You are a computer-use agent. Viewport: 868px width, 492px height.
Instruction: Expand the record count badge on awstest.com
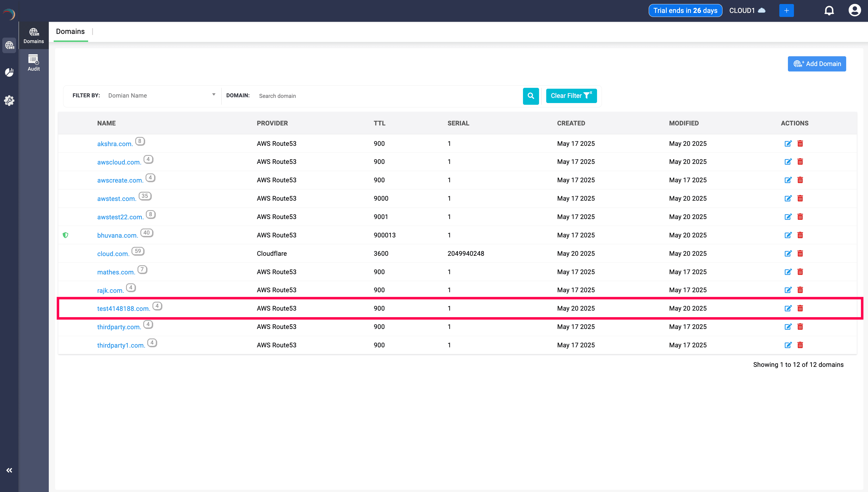coord(145,196)
